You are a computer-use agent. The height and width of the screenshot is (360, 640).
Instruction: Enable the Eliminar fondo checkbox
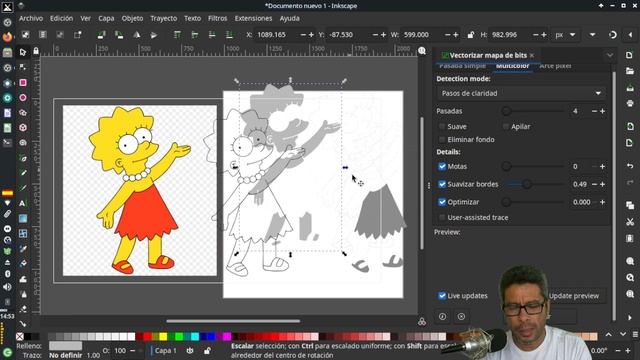coord(442,140)
